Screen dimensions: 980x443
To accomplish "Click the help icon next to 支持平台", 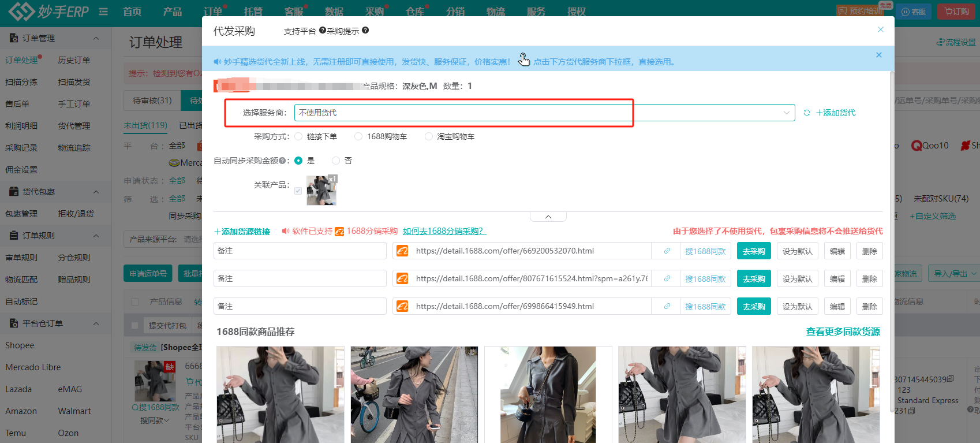I will 323,31.
